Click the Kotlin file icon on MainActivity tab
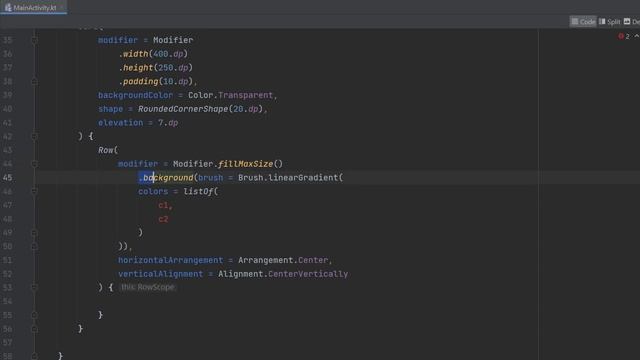This screenshot has height=360, width=640. (8, 7)
